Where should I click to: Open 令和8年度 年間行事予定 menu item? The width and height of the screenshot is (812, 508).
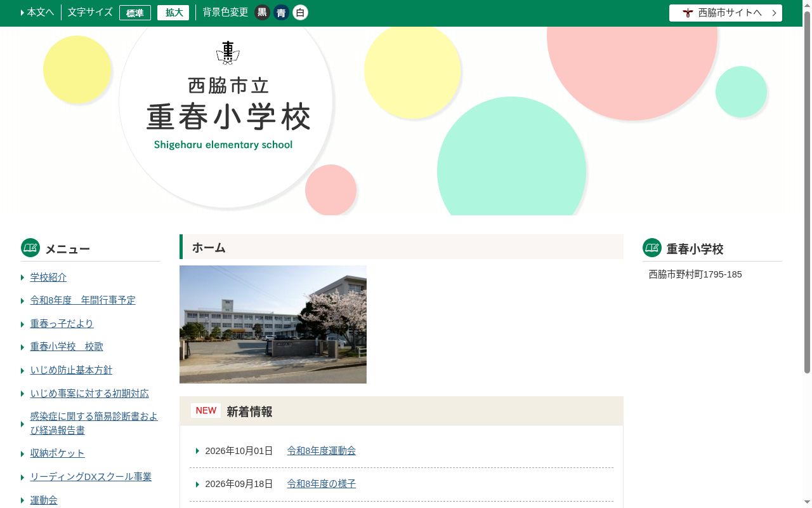(83, 300)
